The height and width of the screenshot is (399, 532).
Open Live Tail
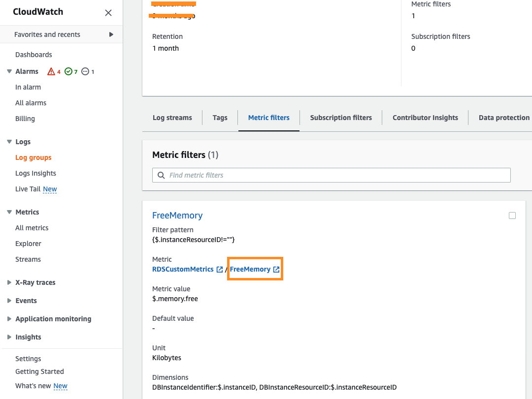[x=28, y=189]
